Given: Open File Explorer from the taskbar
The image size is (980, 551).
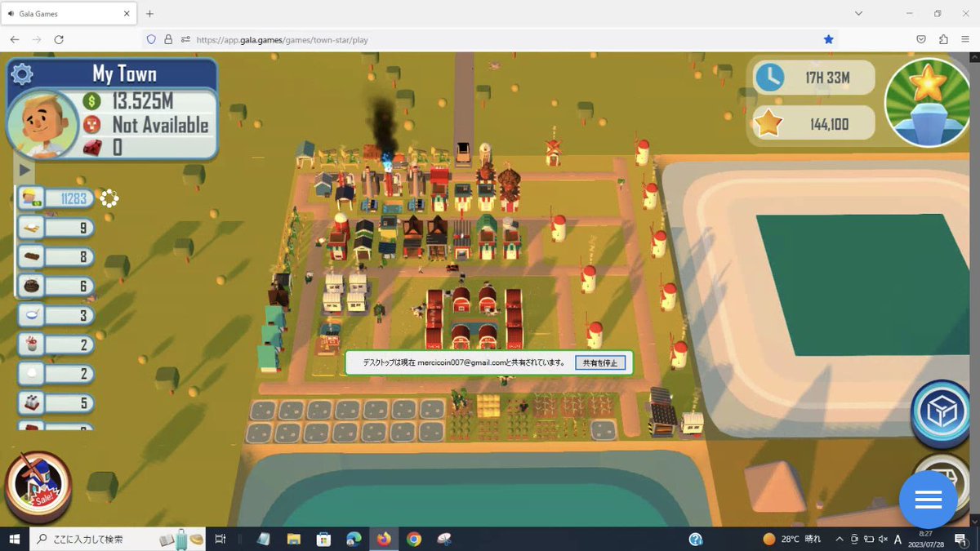Looking at the screenshot, I should [294, 539].
